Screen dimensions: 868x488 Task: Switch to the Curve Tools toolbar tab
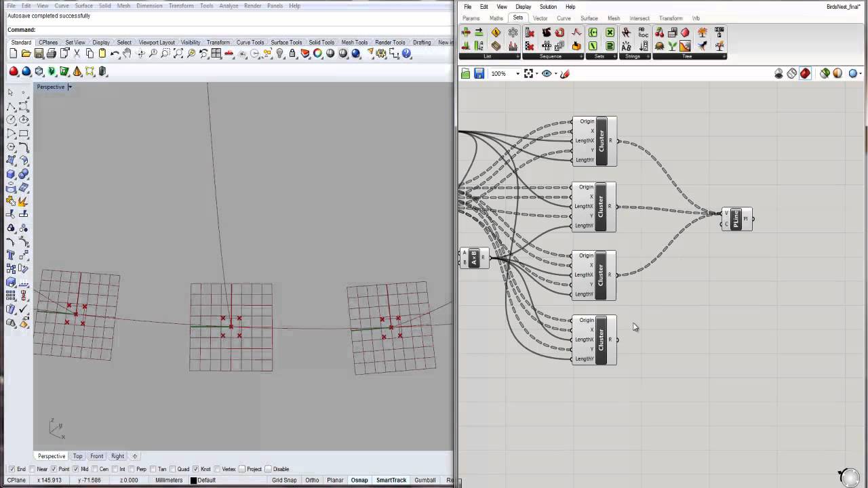click(x=250, y=42)
